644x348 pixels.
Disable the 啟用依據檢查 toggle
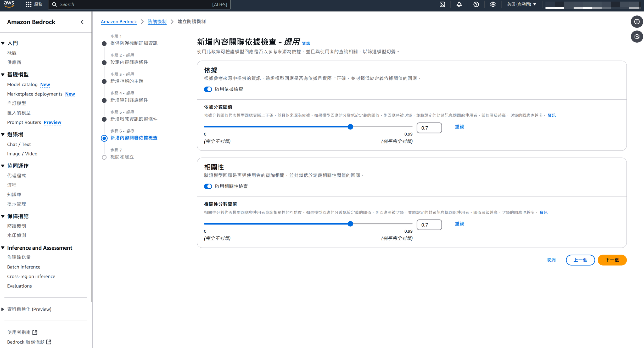pos(208,89)
